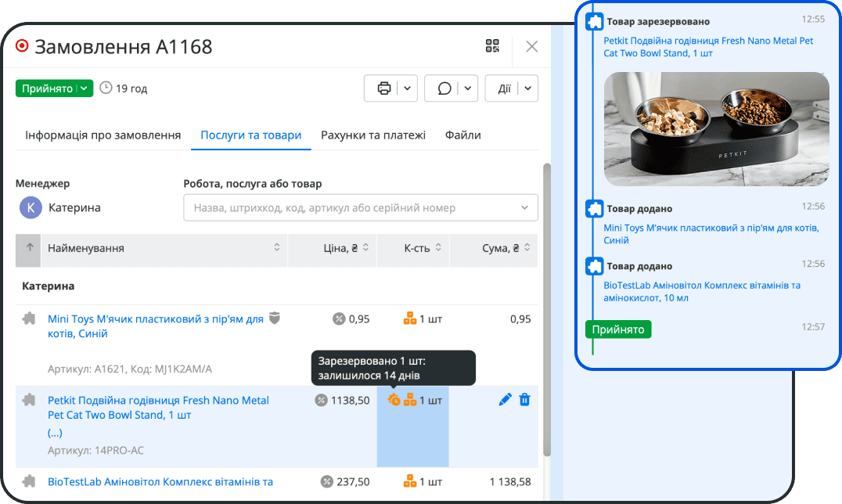Screen dimensions: 842x504
Task: Expand the print options arrow
Action: tap(408, 88)
